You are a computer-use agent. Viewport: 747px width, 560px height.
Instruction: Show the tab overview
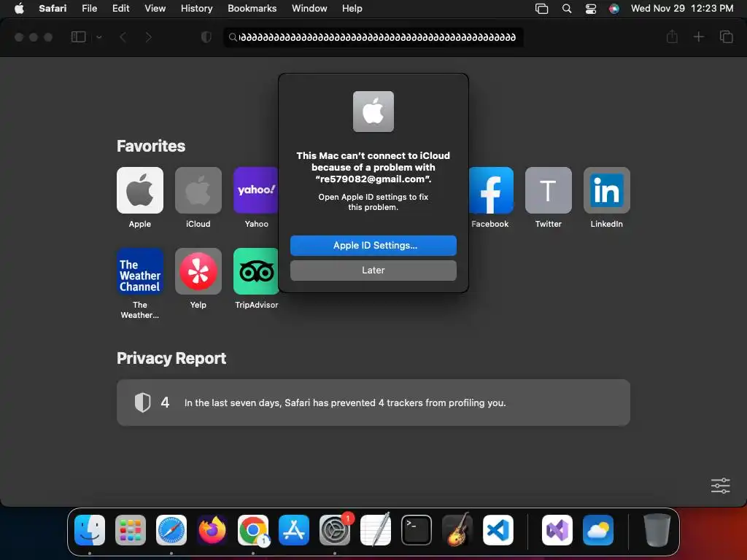(x=726, y=36)
